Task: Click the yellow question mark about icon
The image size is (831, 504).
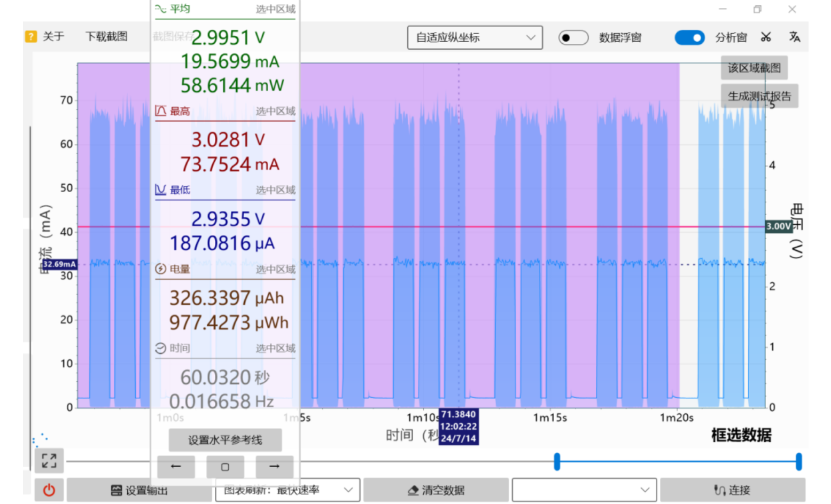Action: 31,36
